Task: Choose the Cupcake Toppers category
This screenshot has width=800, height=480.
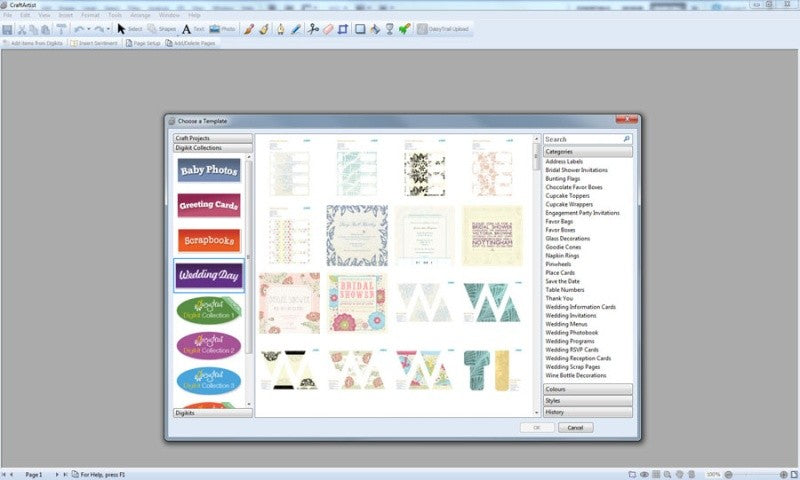Action: (567, 196)
